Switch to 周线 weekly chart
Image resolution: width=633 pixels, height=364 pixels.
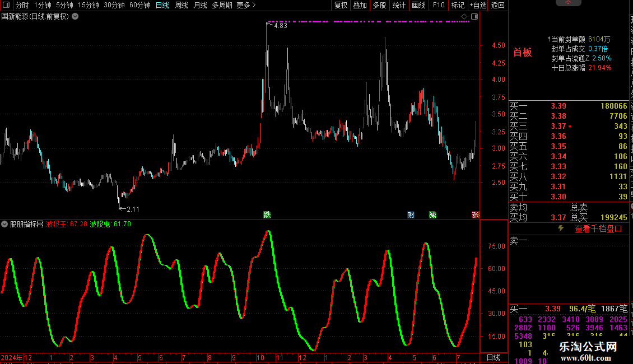point(181,5)
